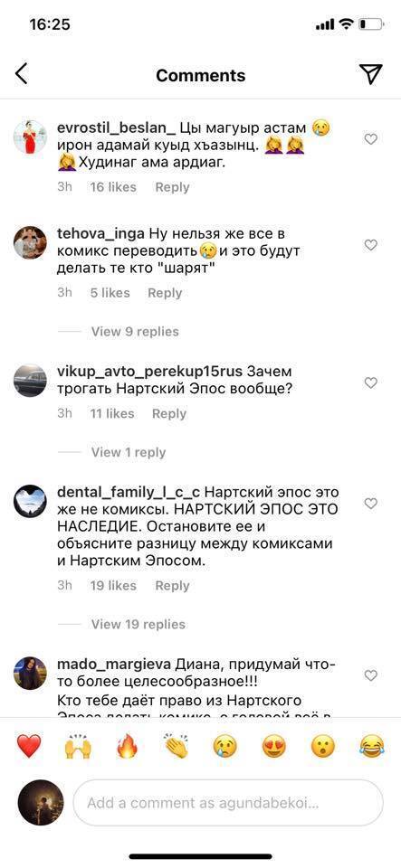
Task: Insert red heart emoji reaction
Action: coord(29,746)
